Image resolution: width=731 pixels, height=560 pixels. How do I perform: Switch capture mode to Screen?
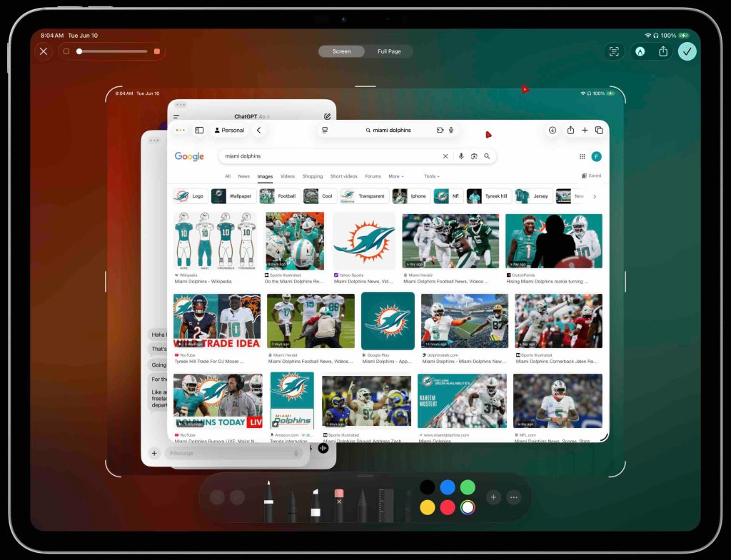point(341,51)
